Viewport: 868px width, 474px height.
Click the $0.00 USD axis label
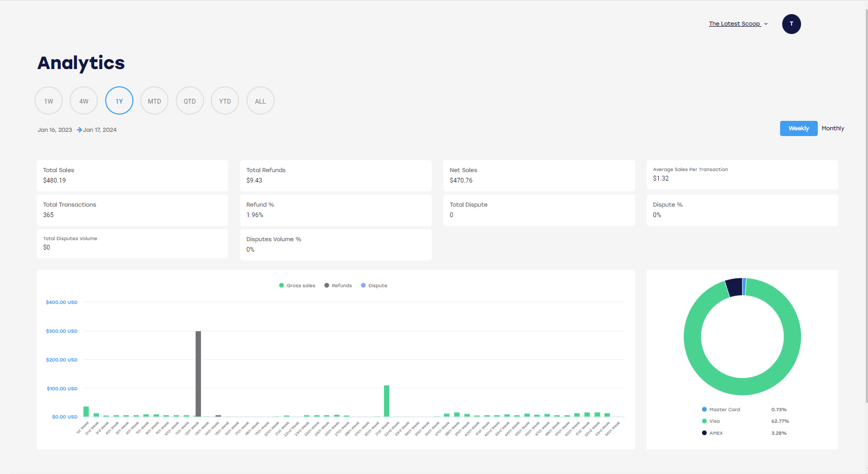65,417
